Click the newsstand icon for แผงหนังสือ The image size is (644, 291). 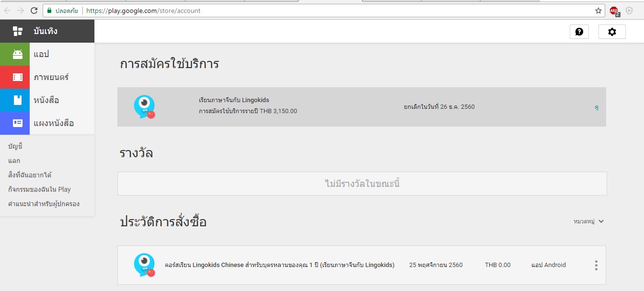[x=18, y=123]
